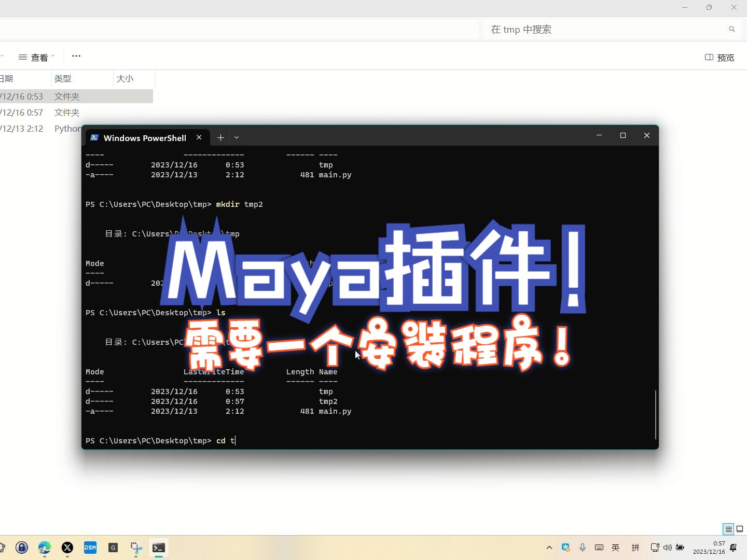Launch the DSM app from the taskbar
This screenshot has height=560, width=747.
[x=90, y=548]
